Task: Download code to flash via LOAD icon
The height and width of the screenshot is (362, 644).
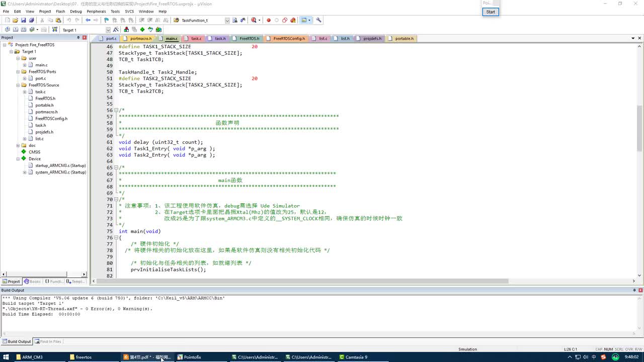Action: [x=54, y=30]
